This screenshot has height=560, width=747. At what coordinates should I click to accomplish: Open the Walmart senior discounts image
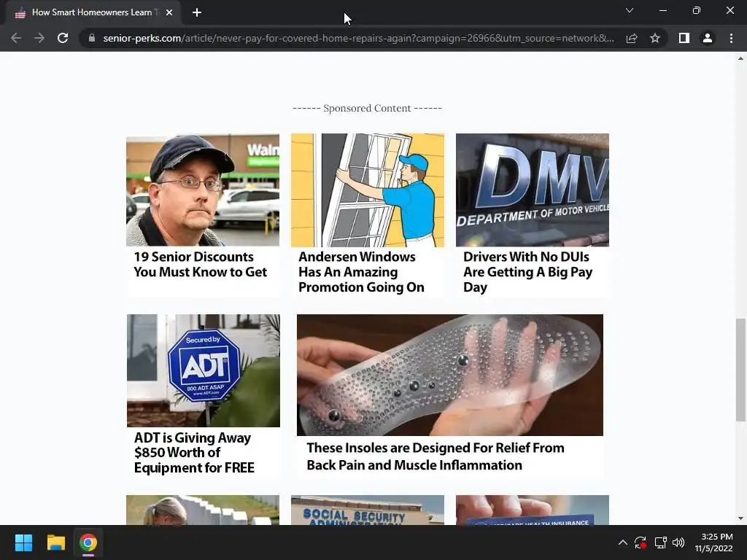pos(203,190)
